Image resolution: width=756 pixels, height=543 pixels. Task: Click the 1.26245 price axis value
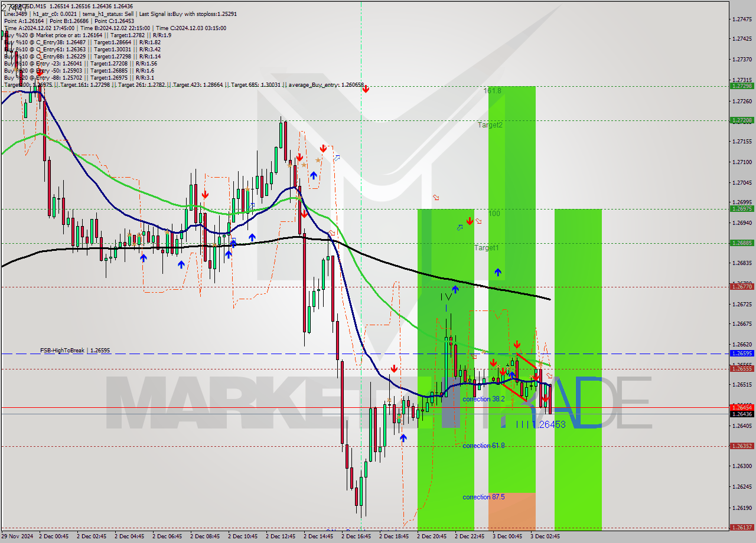click(x=741, y=487)
